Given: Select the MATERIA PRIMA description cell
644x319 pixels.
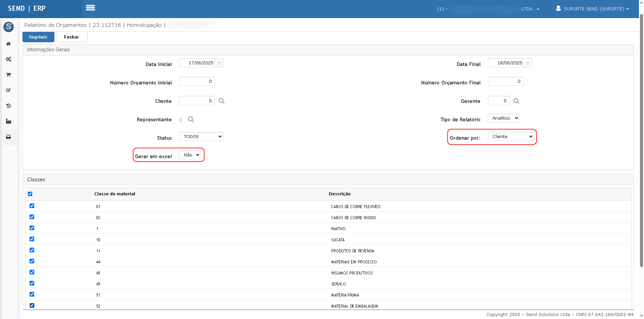Looking at the screenshot, I should 345,295.
